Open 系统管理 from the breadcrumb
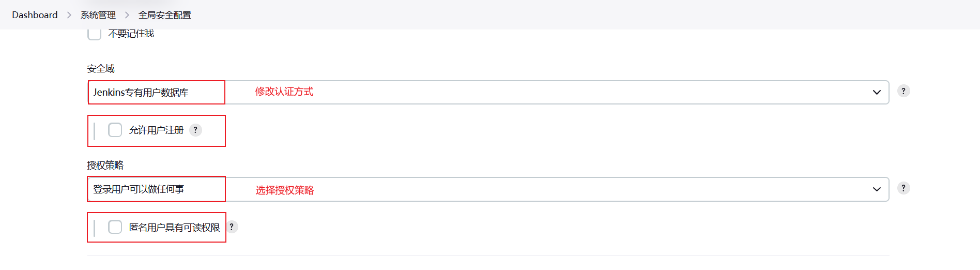This screenshot has width=980, height=270. coord(98,15)
